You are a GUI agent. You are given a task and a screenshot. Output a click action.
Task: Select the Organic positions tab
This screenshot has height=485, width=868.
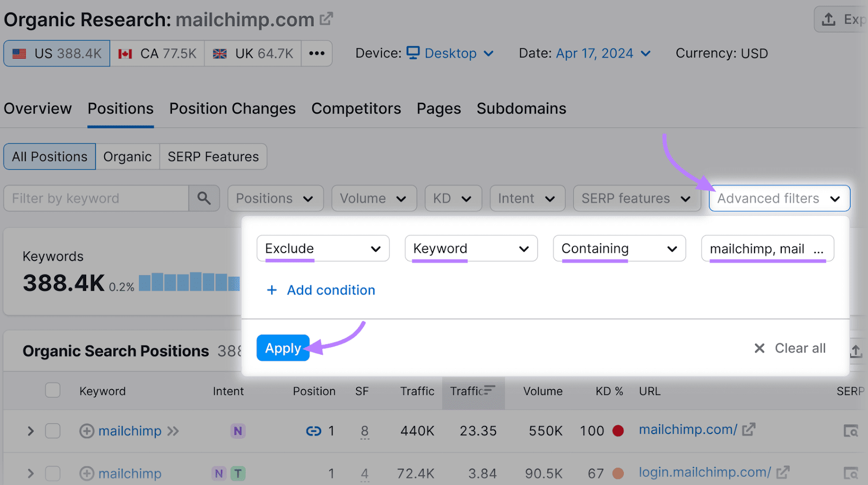point(127,156)
